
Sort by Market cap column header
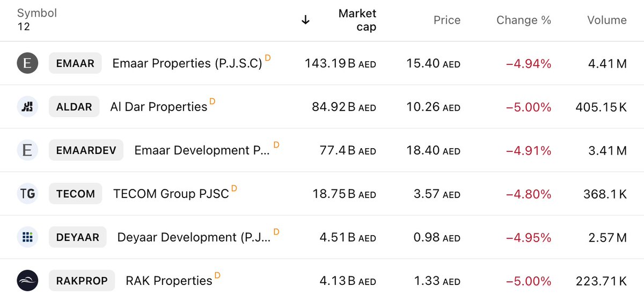pyautogui.click(x=357, y=20)
